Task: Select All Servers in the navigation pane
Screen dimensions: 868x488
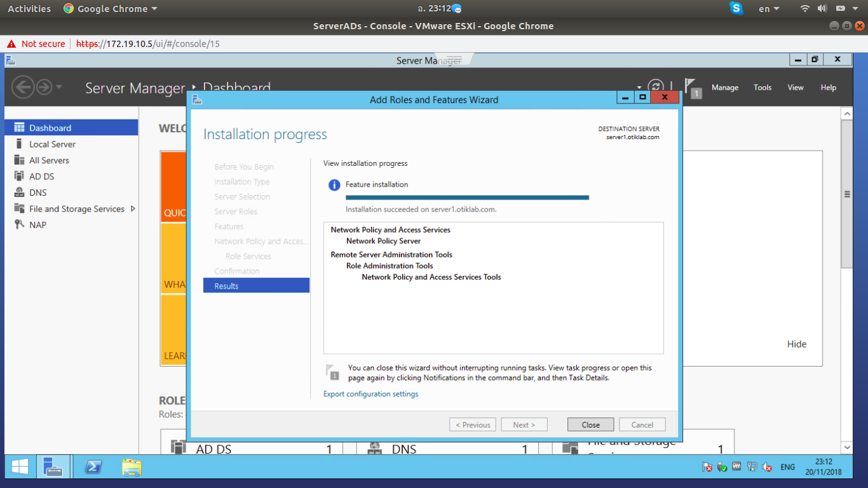Action: [x=71, y=160]
